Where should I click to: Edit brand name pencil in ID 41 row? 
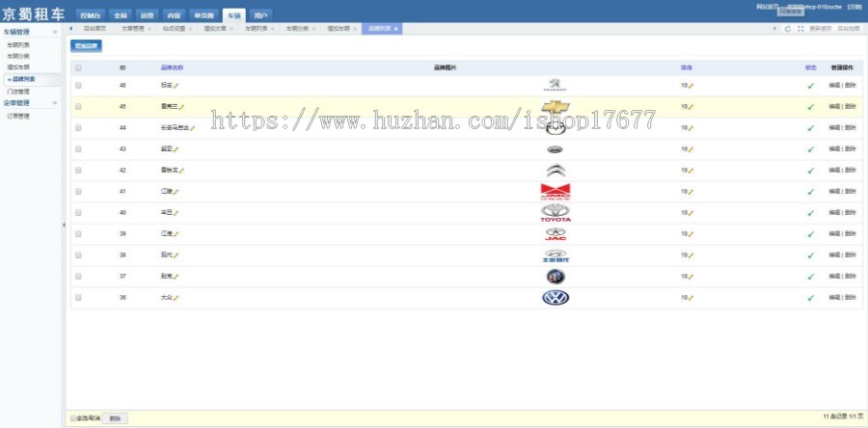176,192
